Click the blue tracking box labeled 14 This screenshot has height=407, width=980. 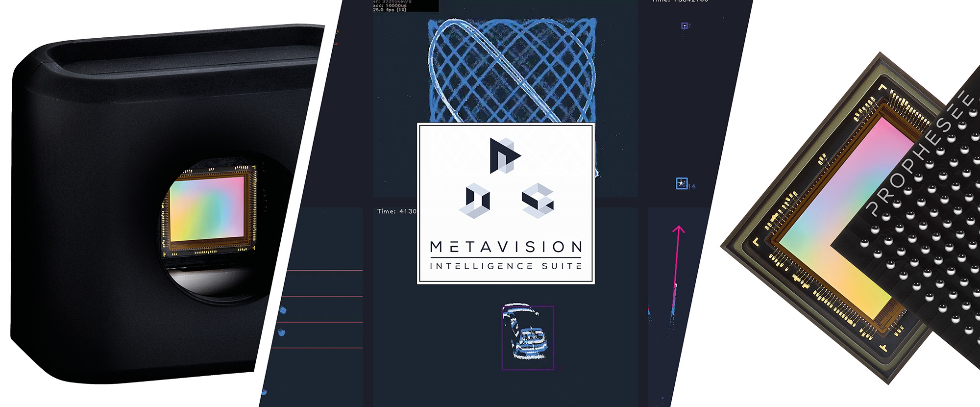(682, 183)
